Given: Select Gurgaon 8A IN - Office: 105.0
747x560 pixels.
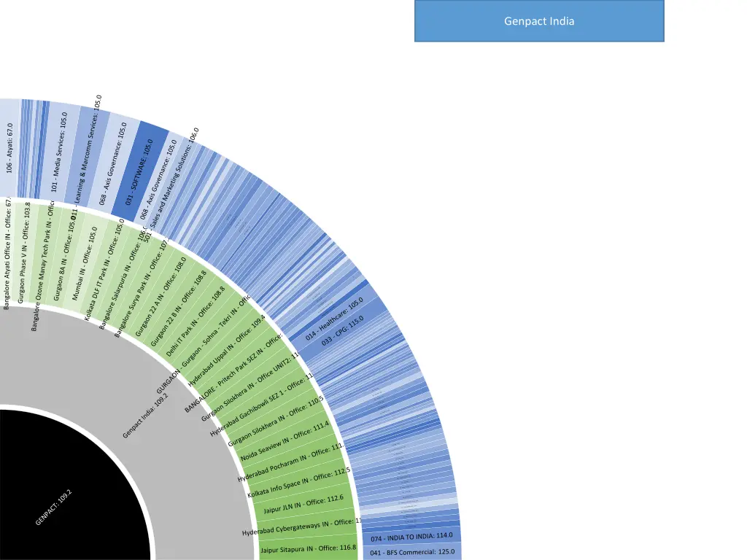Looking at the screenshot, I should pos(65,257).
